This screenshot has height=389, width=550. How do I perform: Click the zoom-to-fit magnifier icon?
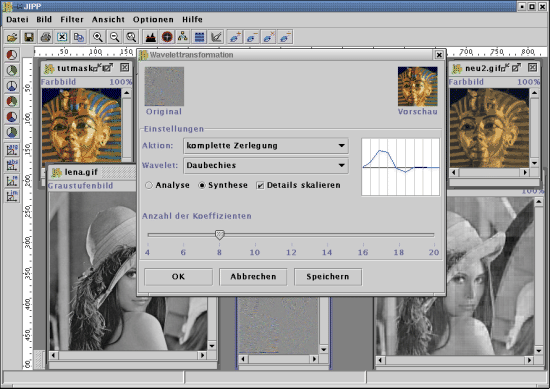131,37
